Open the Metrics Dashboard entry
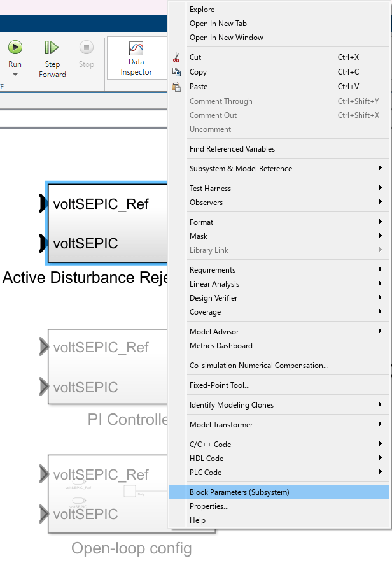The image size is (392, 563). tap(221, 346)
